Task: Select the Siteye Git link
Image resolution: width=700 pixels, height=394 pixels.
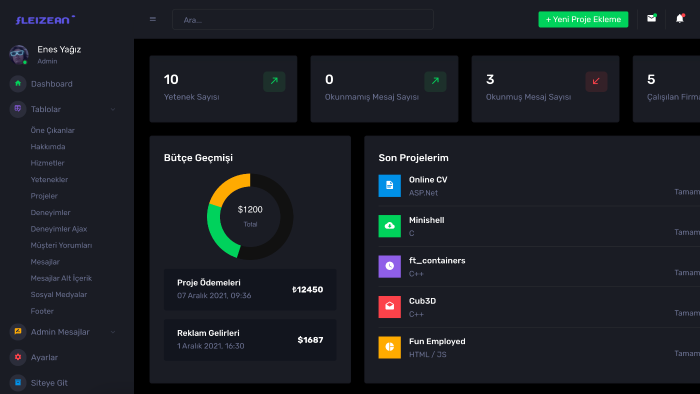Action: coord(49,383)
